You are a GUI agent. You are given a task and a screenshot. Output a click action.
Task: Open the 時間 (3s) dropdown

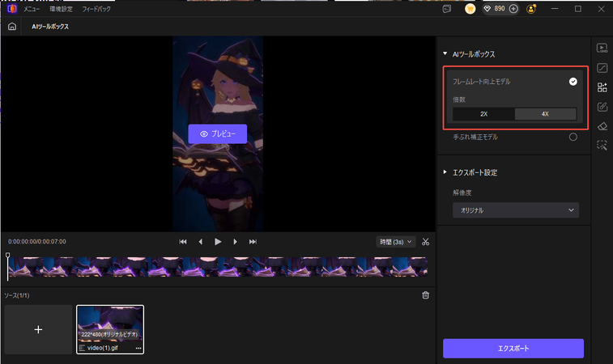click(396, 242)
